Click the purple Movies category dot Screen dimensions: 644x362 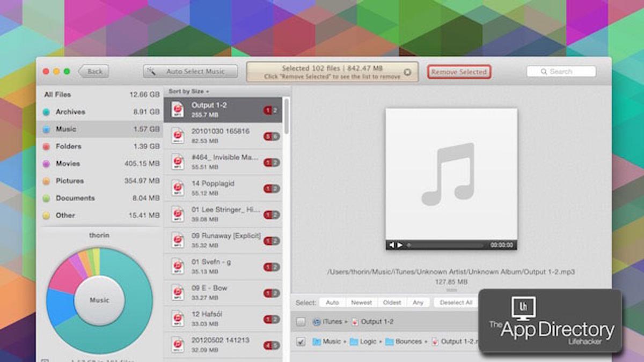tap(46, 164)
